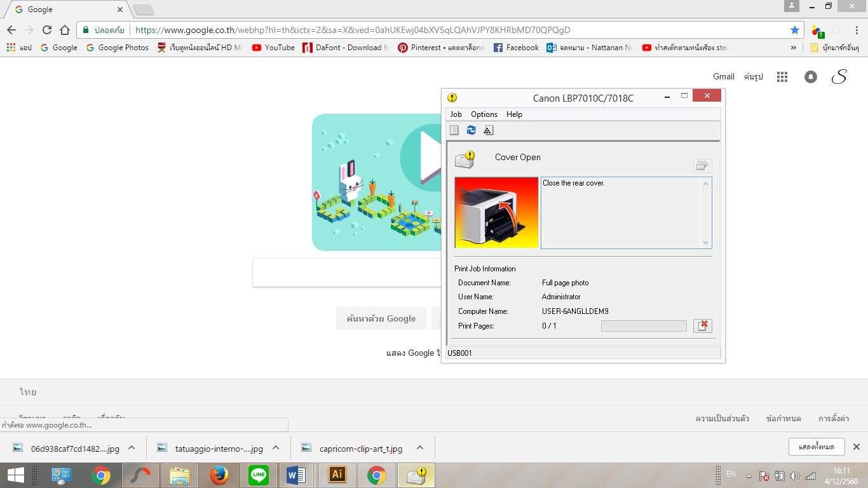This screenshot has height=488, width=868.
Task: Click the 'Full page photo' document name
Action: [566, 283]
